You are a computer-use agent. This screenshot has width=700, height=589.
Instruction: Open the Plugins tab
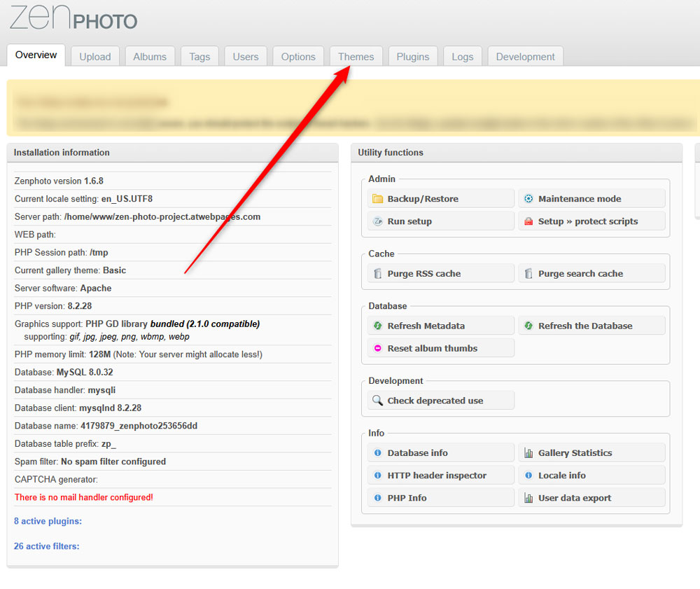coord(412,56)
